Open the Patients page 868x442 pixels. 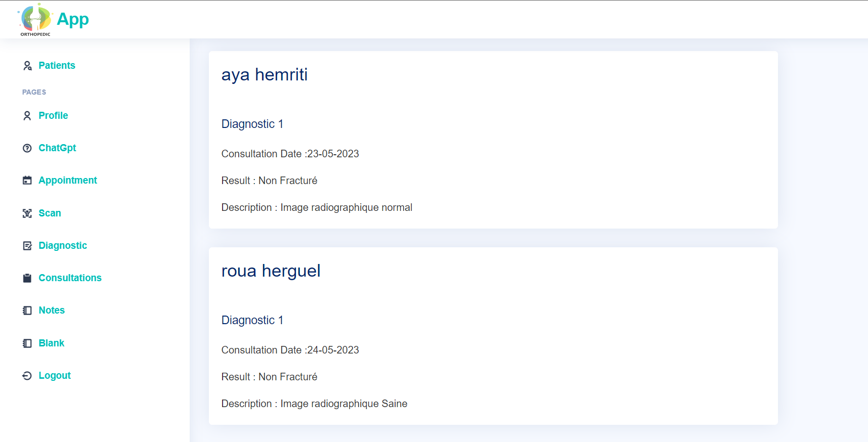57,65
